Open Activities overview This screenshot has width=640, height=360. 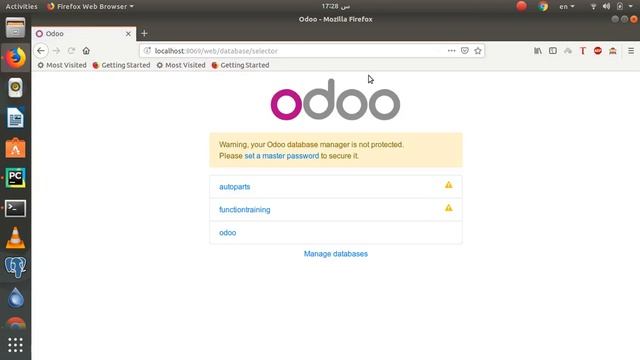click(x=21, y=7)
